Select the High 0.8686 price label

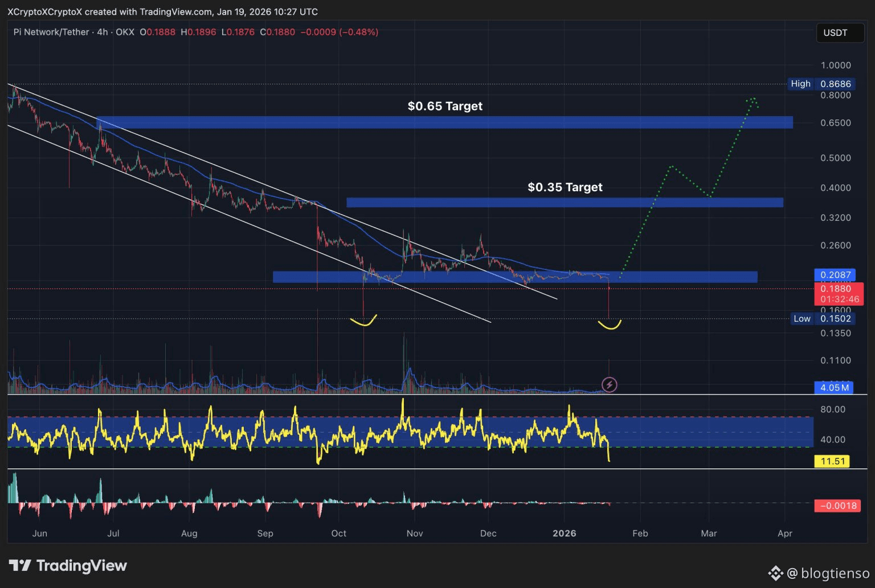pos(821,84)
